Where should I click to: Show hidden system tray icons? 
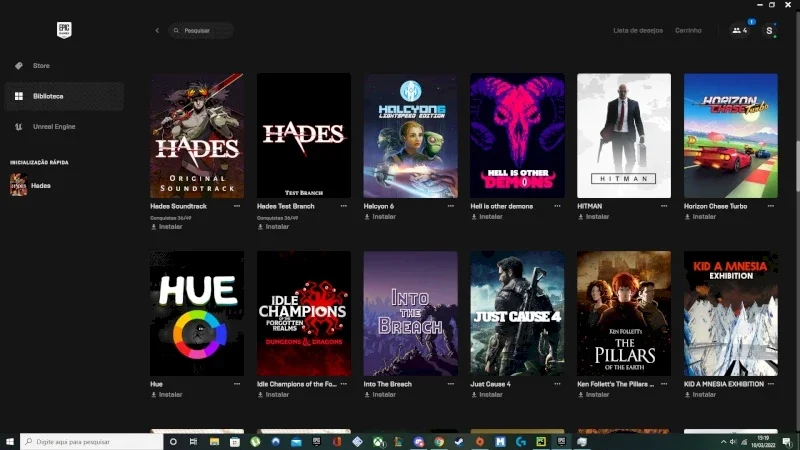click(x=723, y=442)
